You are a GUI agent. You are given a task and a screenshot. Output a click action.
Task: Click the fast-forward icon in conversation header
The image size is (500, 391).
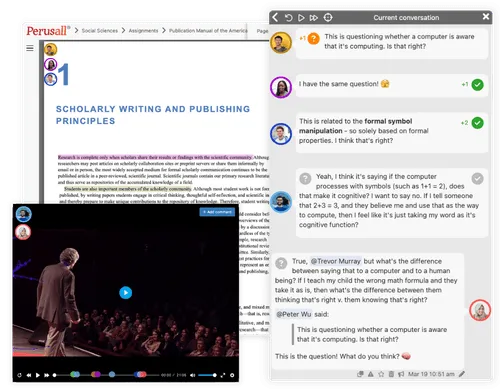point(314,18)
